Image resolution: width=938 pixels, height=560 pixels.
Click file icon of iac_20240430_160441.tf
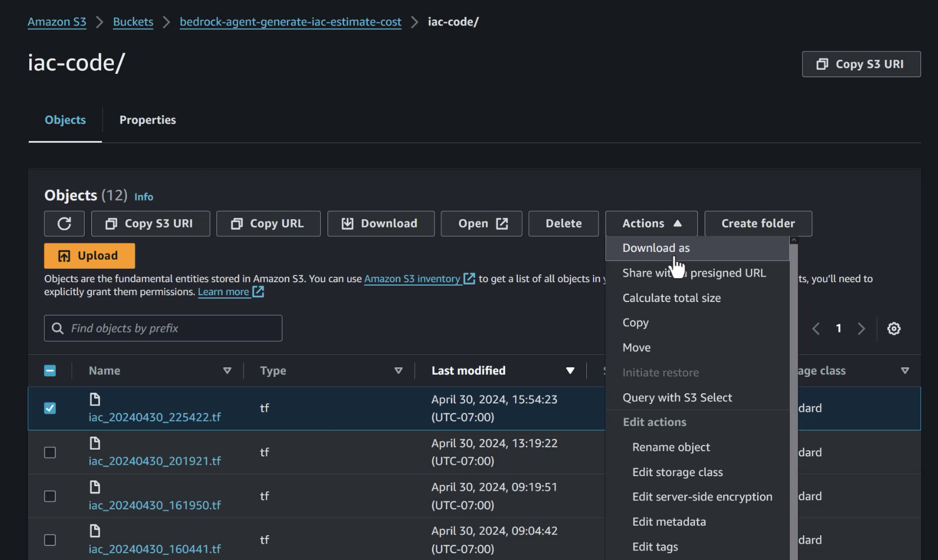click(x=95, y=531)
